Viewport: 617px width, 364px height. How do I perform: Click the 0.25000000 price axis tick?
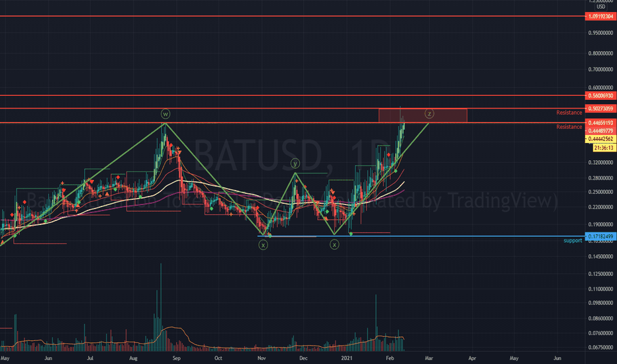601,192
